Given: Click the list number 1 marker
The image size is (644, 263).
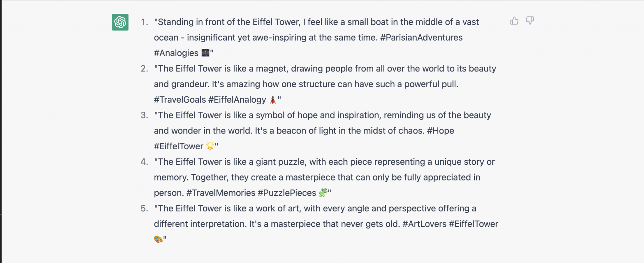Looking at the screenshot, I should 144,22.
